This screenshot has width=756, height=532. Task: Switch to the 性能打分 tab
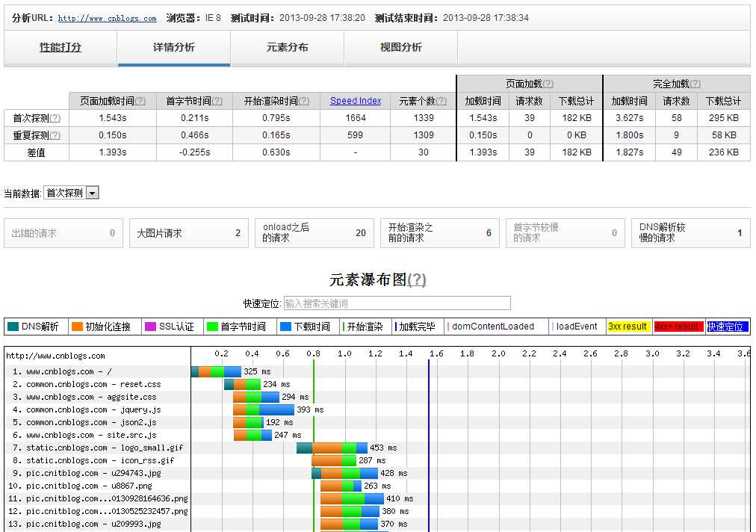tap(61, 47)
